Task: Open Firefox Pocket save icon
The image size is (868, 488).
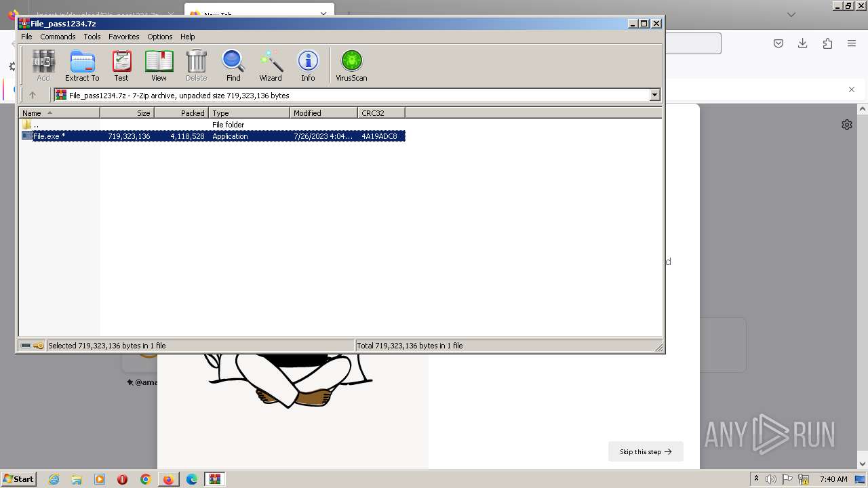Action: click(x=778, y=43)
